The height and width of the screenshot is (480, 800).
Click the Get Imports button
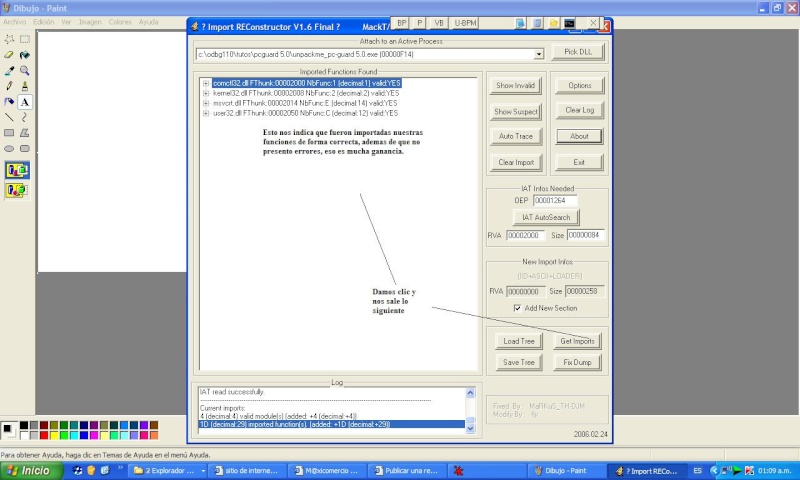(577, 341)
